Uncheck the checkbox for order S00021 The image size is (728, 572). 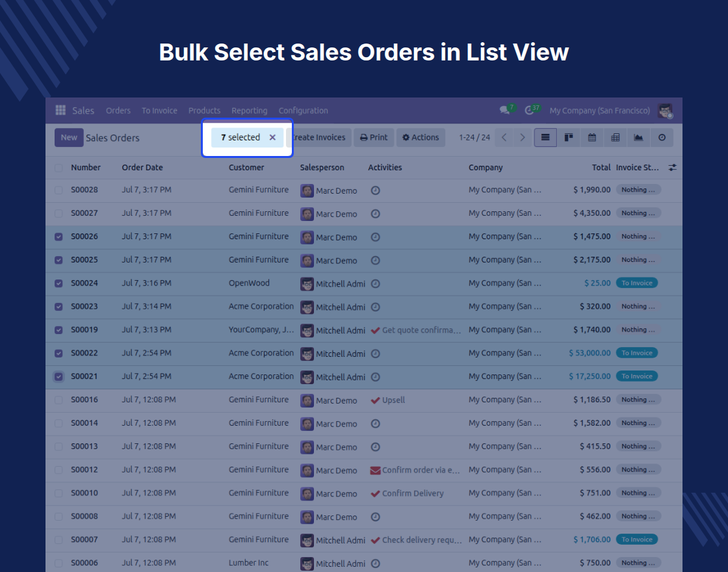[58, 376]
